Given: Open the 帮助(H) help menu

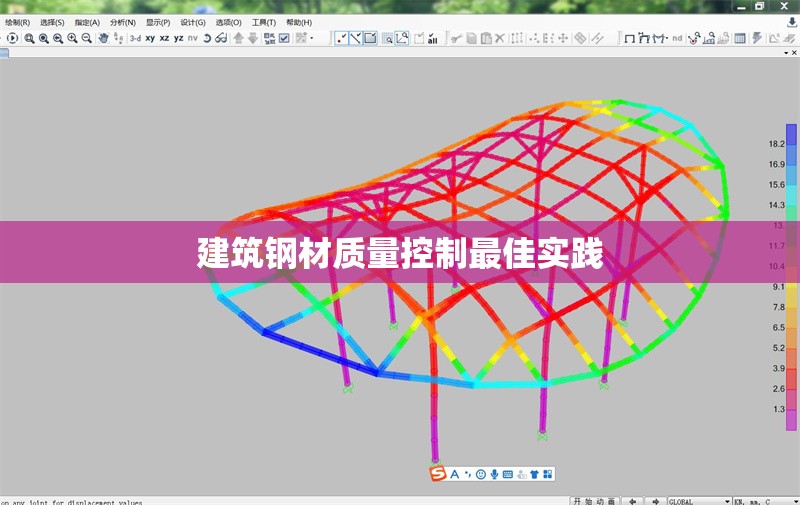Looking at the screenshot, I should tap(298, 22).
